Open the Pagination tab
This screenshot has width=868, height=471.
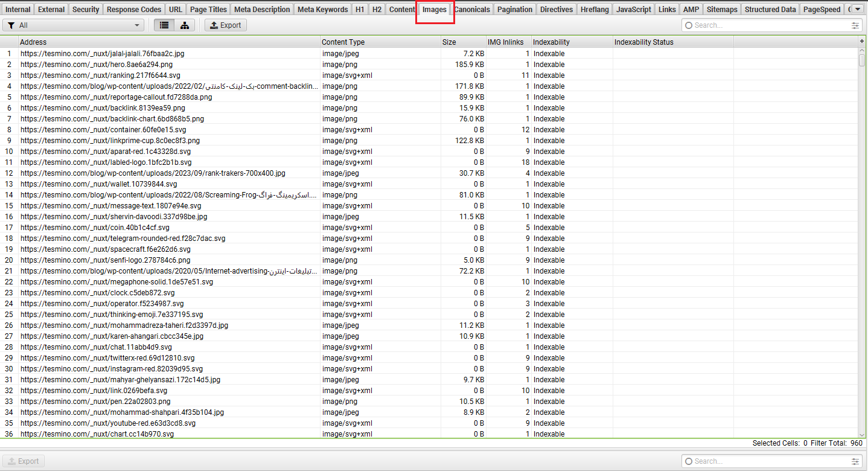click(515, 9)
